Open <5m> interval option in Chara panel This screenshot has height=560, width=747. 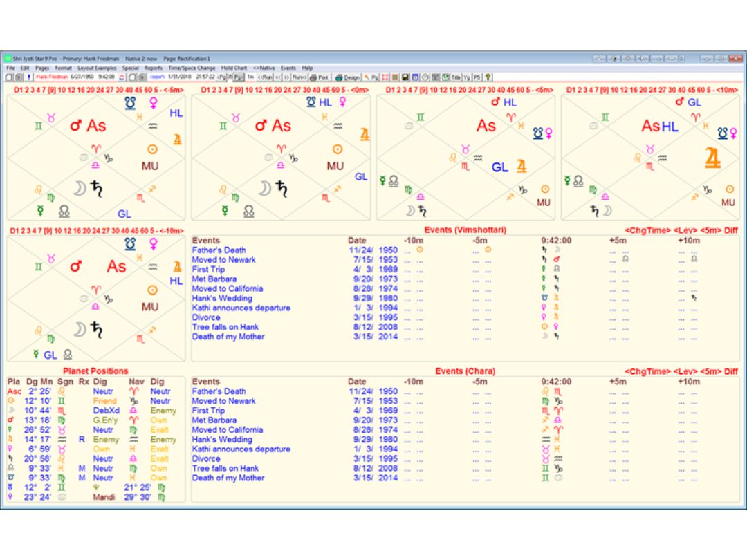coord(710,371)
